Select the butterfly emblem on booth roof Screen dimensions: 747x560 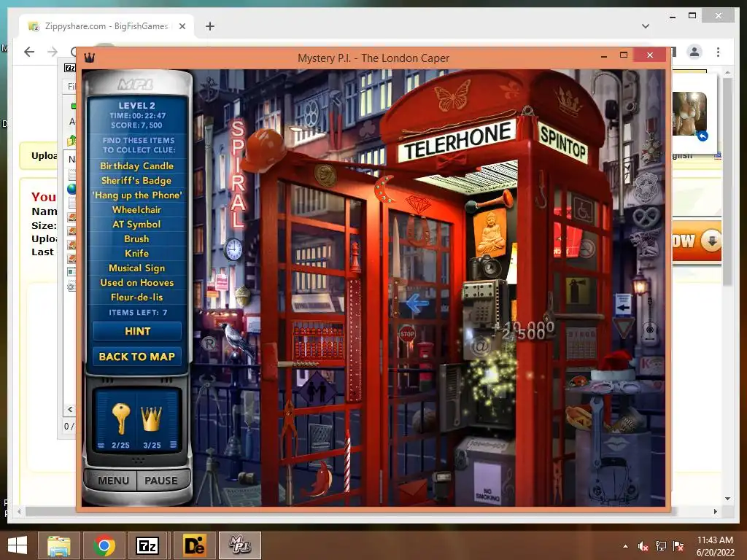452,96
